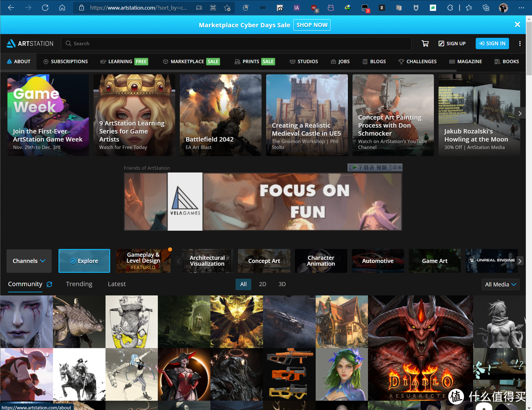Open the Books menu item
The image size is (532, 410).
[x=506, y=62]
